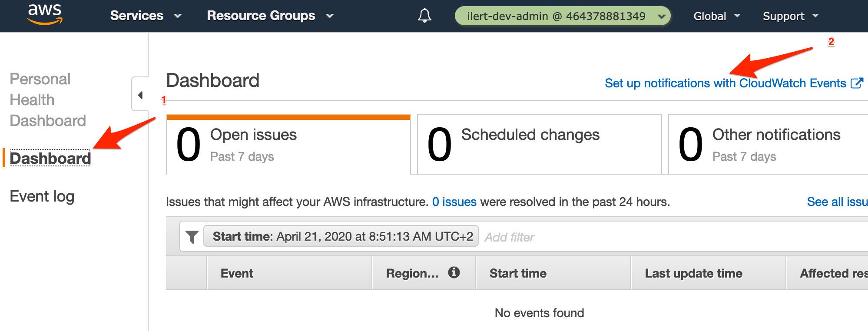The width and height of the screenshot is (868, 331).
Task: Switch to the Other notifications tab
Action: [x=768, y=144]
